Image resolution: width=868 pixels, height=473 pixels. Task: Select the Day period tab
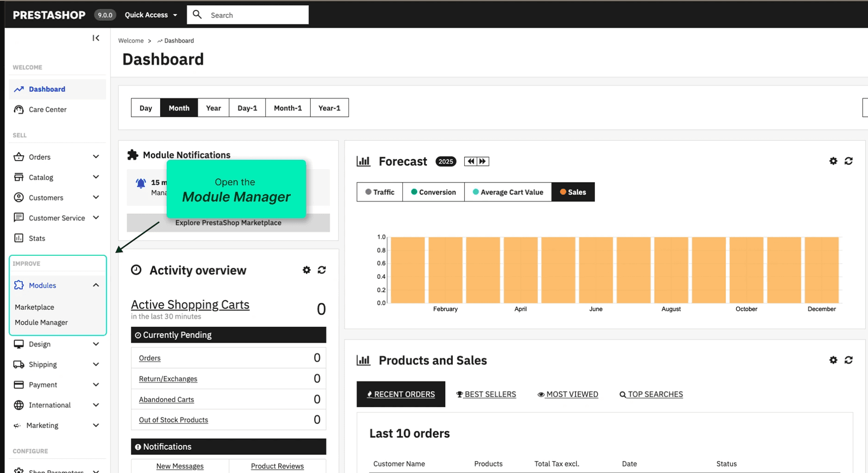(x=146, y=108)
